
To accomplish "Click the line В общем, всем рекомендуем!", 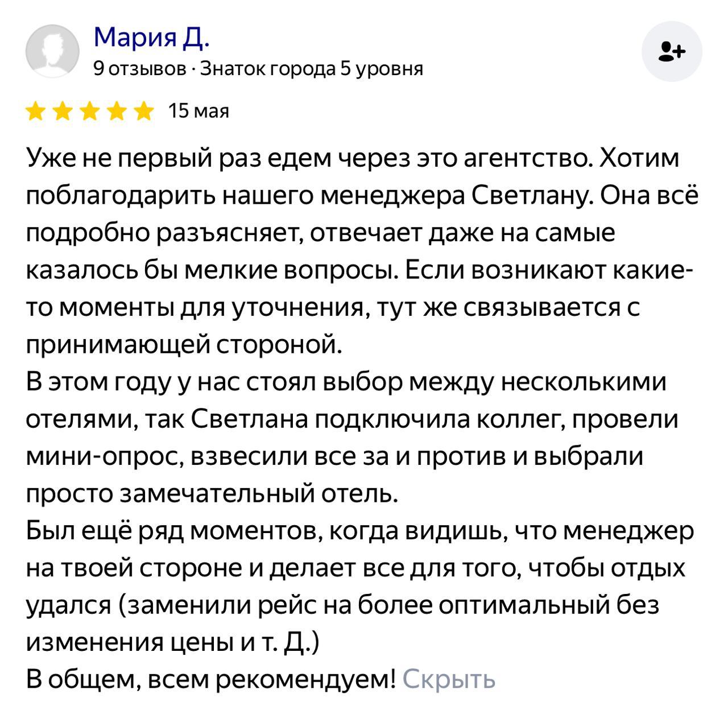I will (211, 679).
